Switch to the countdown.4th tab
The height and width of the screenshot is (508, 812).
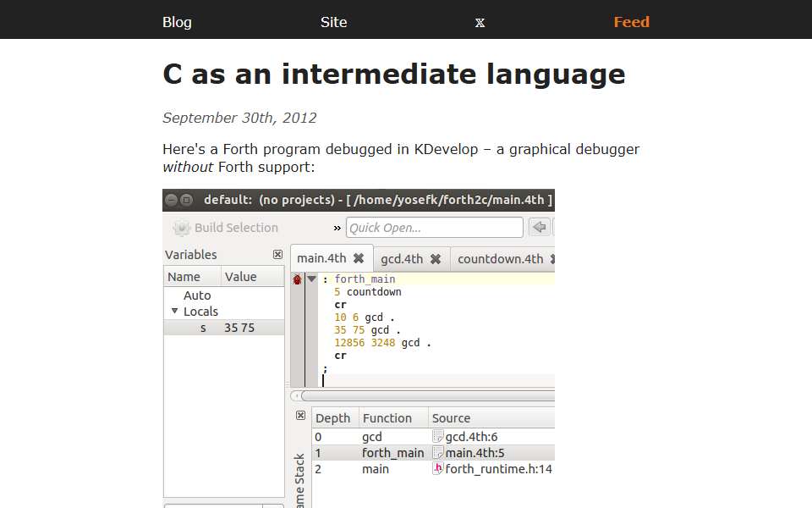[x=500, y=259]
